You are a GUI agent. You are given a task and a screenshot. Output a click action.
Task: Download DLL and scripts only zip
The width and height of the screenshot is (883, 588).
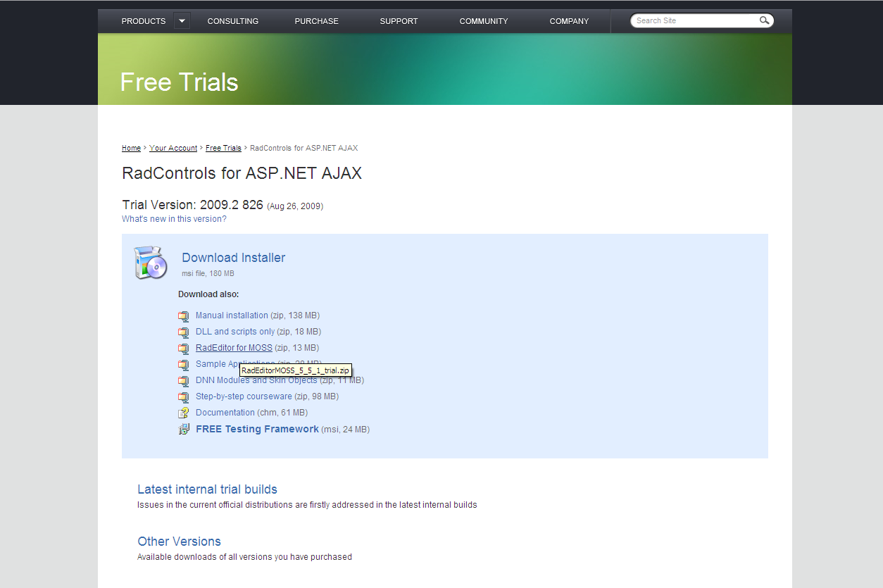(235, 332)
